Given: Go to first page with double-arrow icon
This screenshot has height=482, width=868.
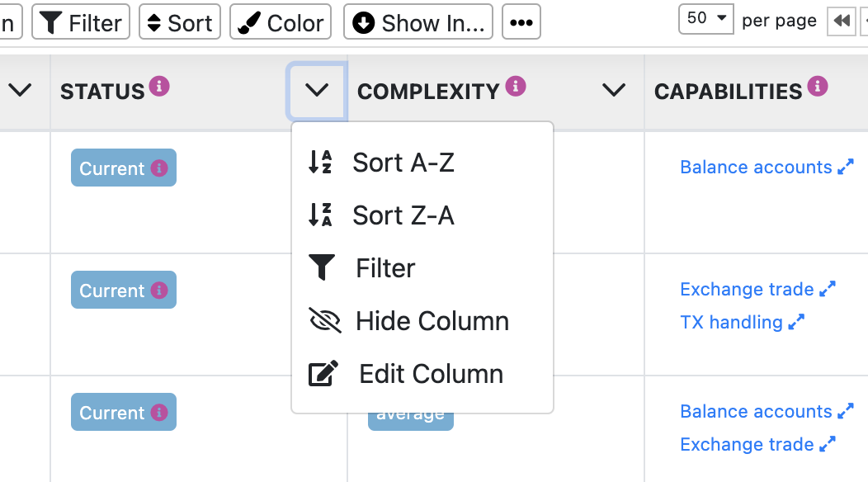Looking at the screenshot, I should click(x=841, y=21).
